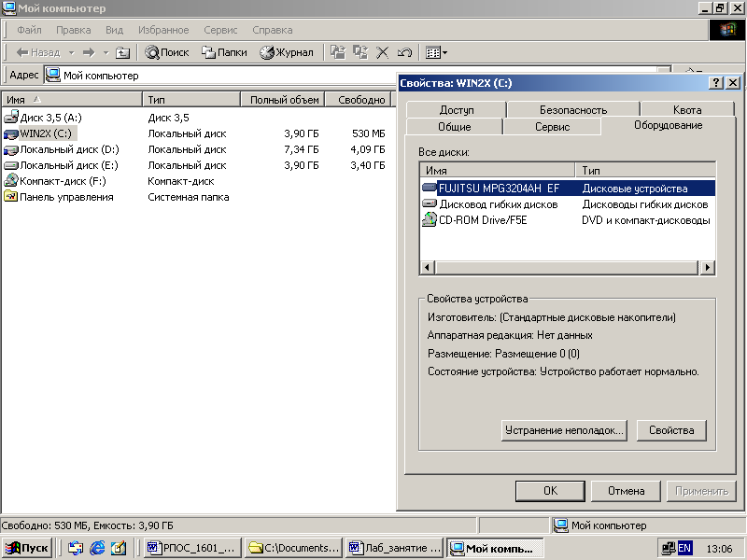Click Тип column header in disks list
Screen dimensions: 747x560
pos(645,170)
